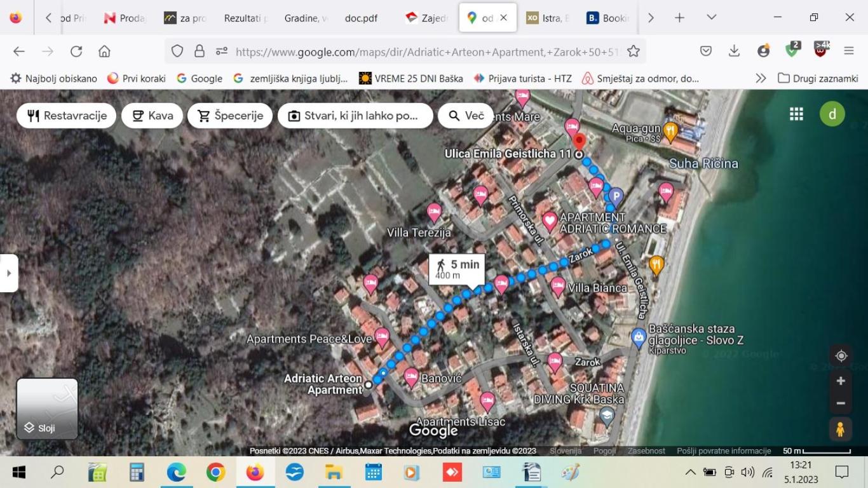Filter map by Špecerije
Image resolution: width=868 pixels, height=488 pixels.
230,116
